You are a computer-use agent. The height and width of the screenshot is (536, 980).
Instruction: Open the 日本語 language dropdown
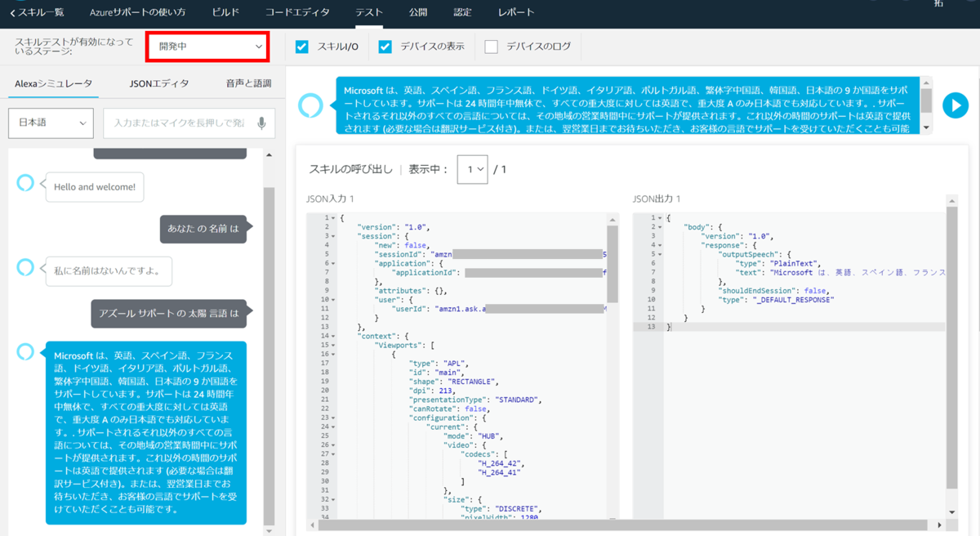[51, 123]
